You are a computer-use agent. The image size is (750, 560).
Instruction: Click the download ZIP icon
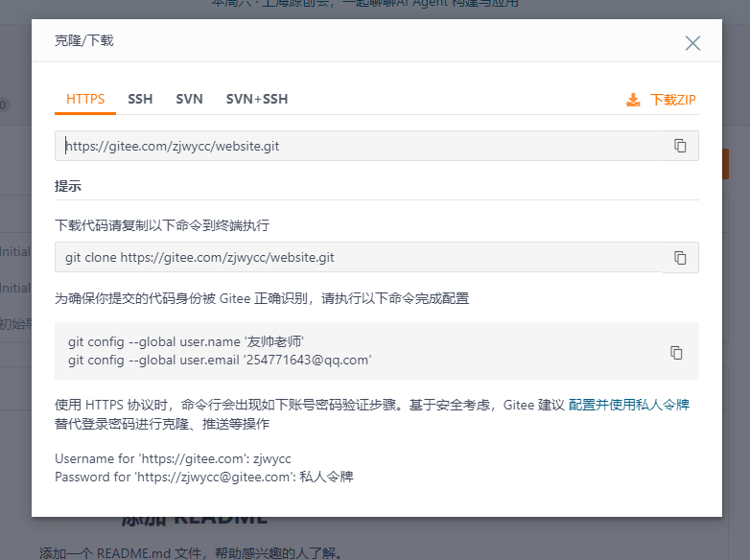tap(633, 100)
